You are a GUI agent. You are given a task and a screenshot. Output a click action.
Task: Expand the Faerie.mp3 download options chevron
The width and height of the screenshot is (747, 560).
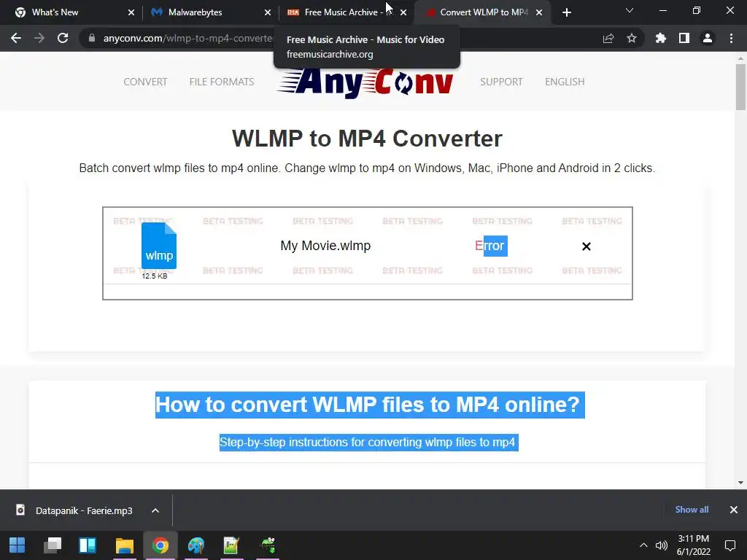155,510
